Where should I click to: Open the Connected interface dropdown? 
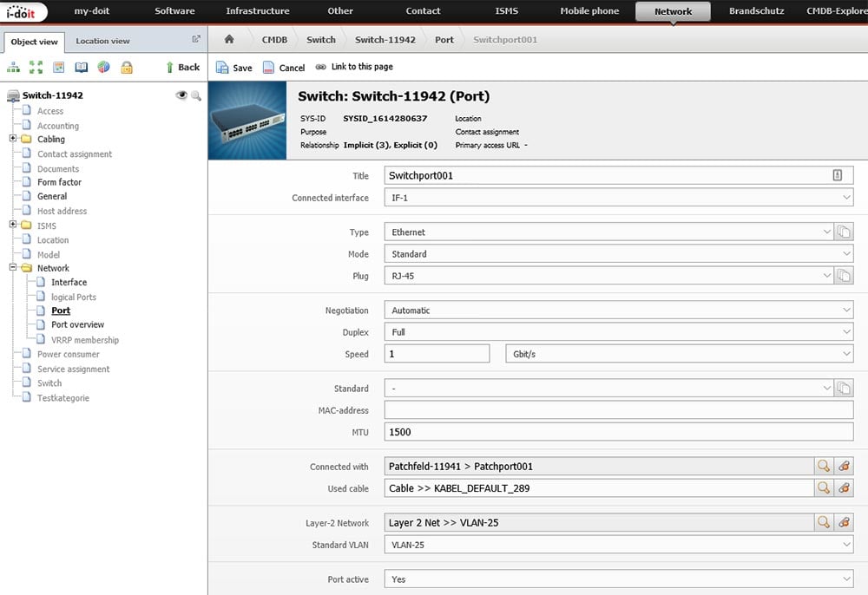click(x=618, y=198)
